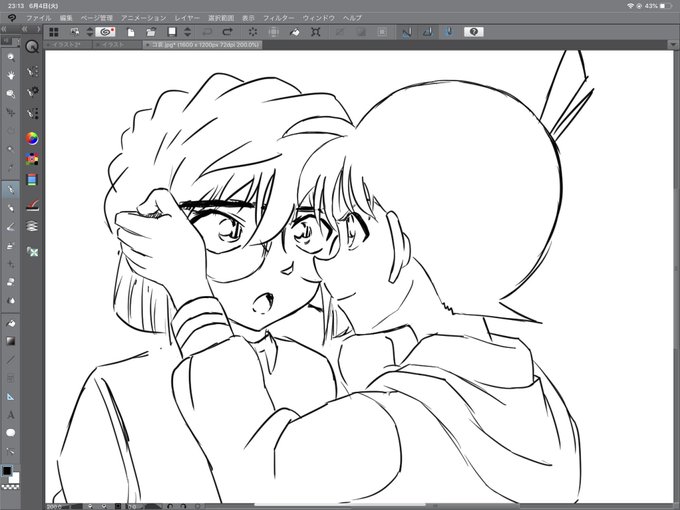Open the Quick Access palette
680x510 pixels.
(32, 46)
